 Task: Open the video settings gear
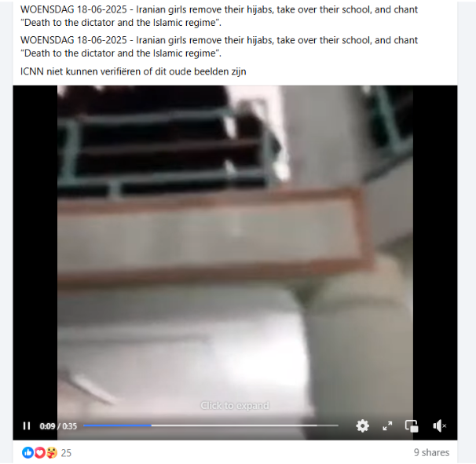pos(362,426)
